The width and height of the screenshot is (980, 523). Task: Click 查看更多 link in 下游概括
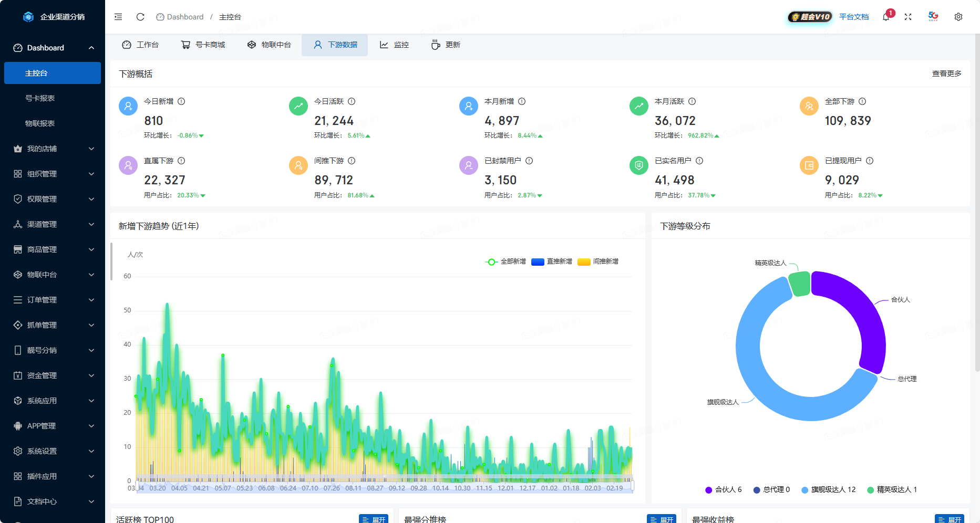(x=946, y=74)
